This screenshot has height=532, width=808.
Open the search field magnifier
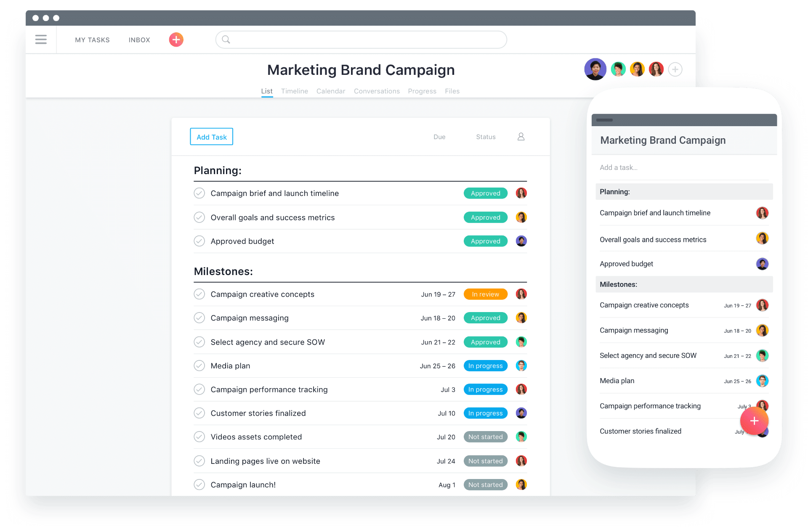(x=226, y=39)
